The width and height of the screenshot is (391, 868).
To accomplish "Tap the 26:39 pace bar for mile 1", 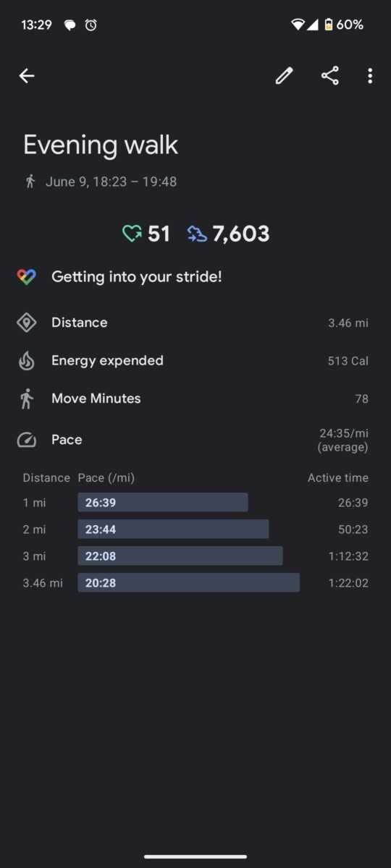I will [x=163, y=503].
